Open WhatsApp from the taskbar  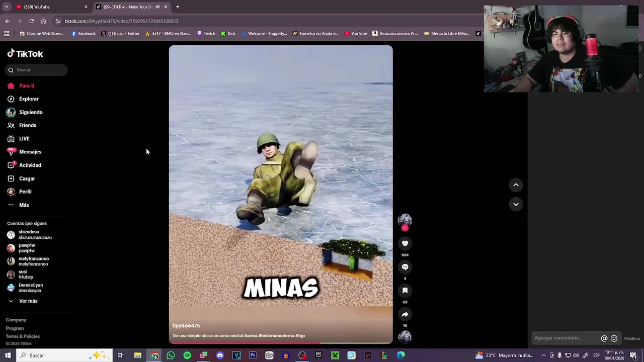tap(171, 355)
